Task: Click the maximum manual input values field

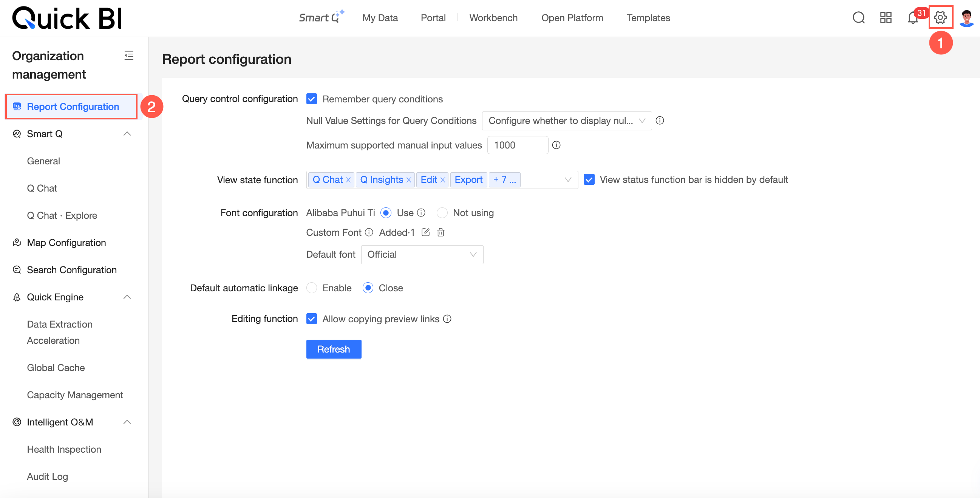Action: (518, 145)
